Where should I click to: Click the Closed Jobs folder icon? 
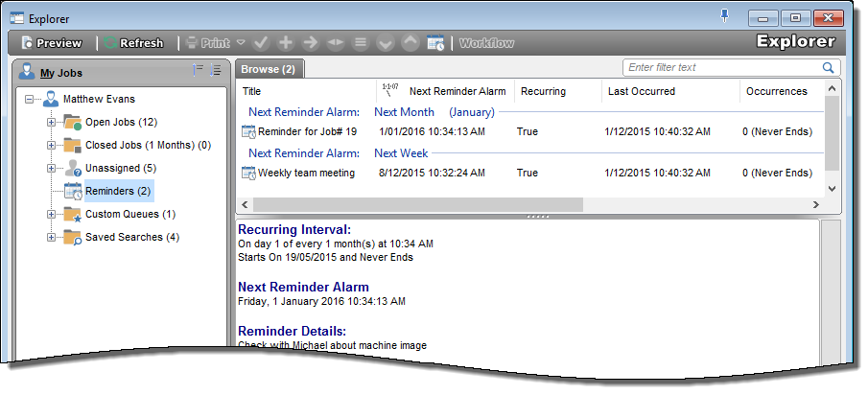pos(73,145)
